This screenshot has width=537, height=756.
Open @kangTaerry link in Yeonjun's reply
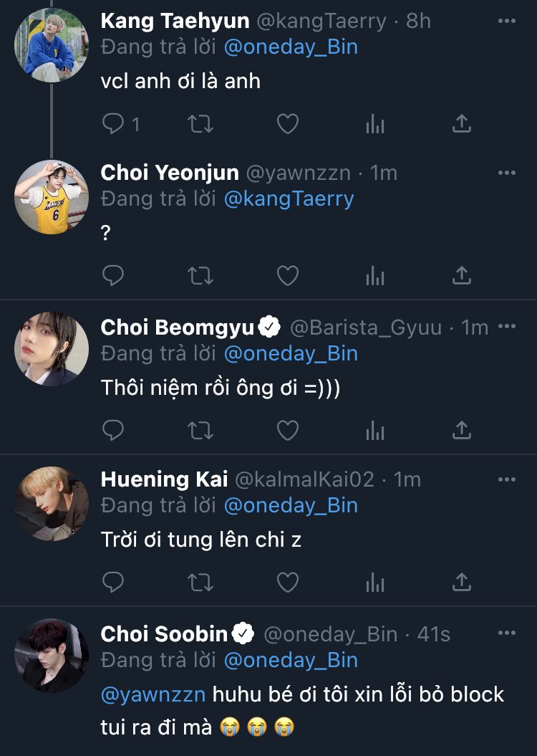[289, 198]
